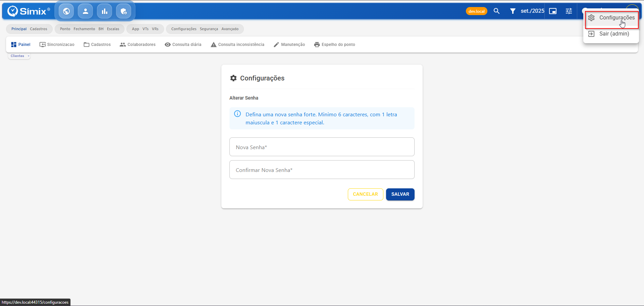Image resolution: width=644 pixels, height=306 pixels.
Task: Open Sincronizacao in the toolbar
Action: coord(57,45)
